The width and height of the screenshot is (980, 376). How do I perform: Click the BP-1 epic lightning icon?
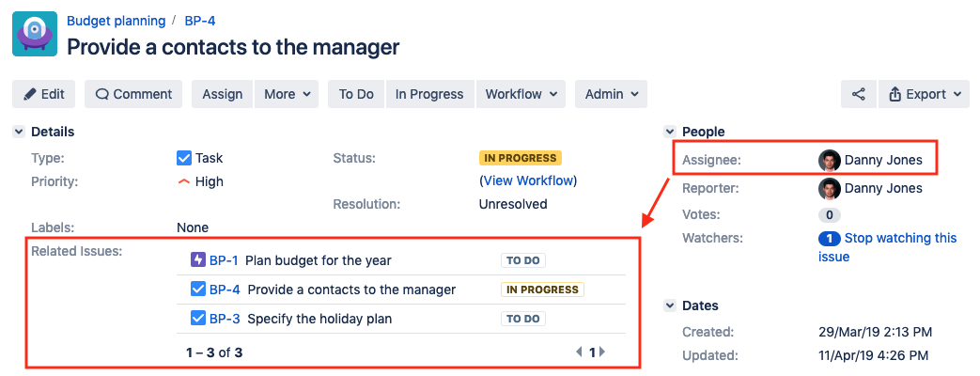point(198,260)
